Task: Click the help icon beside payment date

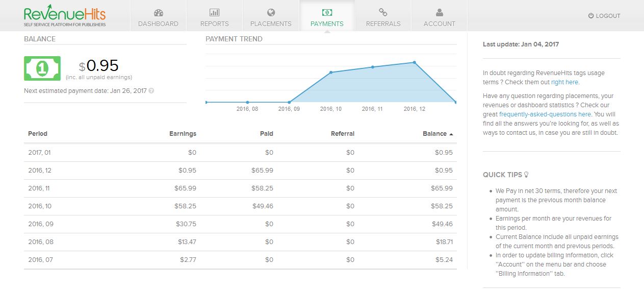Action: (x=151, y=91)
